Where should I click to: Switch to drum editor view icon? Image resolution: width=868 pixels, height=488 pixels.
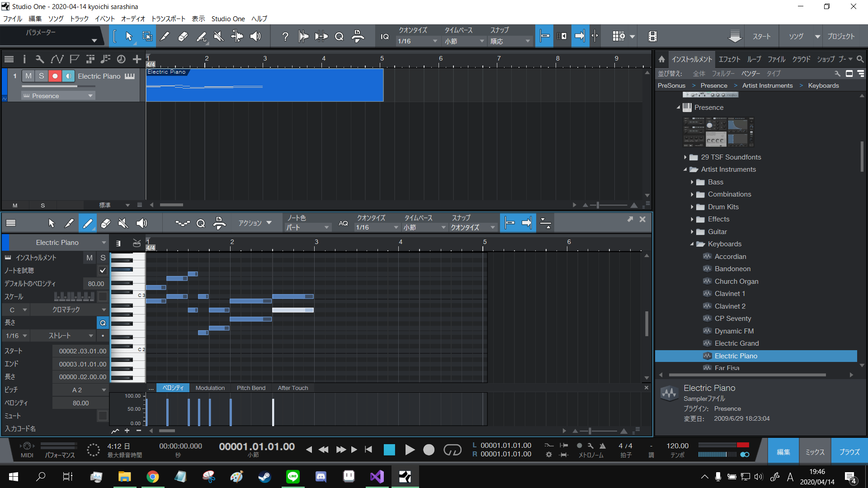137,243
